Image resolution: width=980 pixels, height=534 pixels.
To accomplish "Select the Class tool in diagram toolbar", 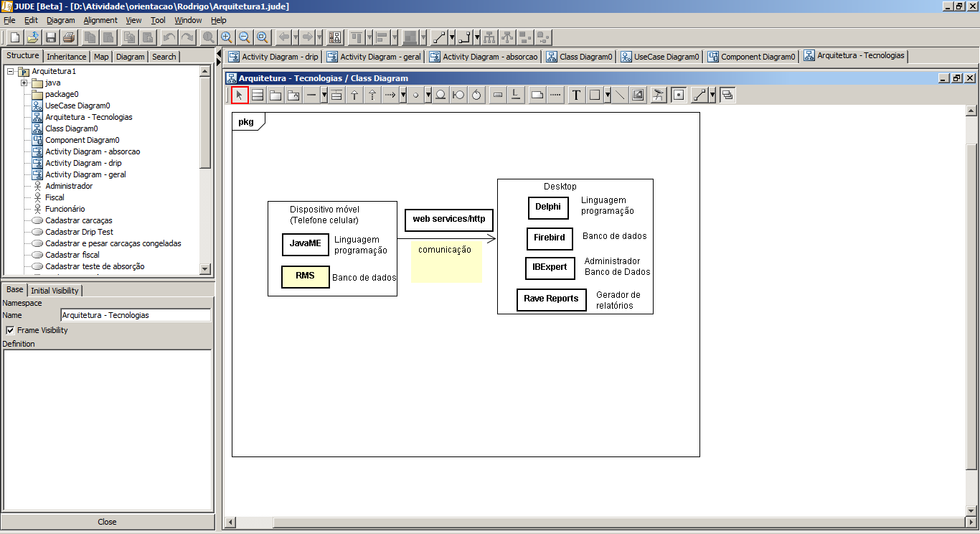I will pos(258,95).
